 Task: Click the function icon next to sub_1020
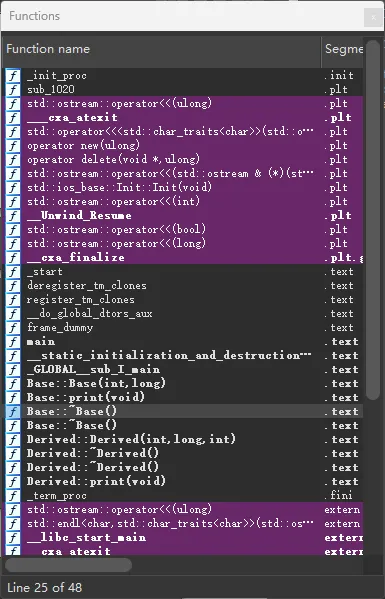[13, 89]
